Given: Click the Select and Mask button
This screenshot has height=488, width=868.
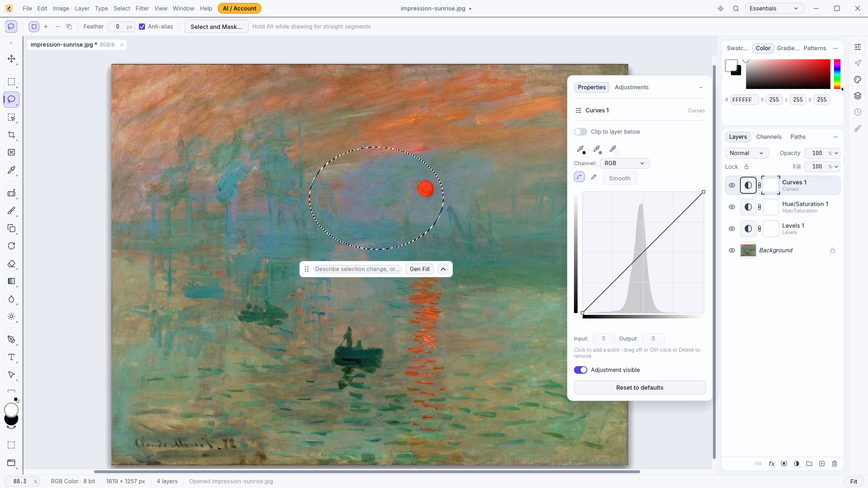Looking at the screenshot, I should click(x=216, y=26).
